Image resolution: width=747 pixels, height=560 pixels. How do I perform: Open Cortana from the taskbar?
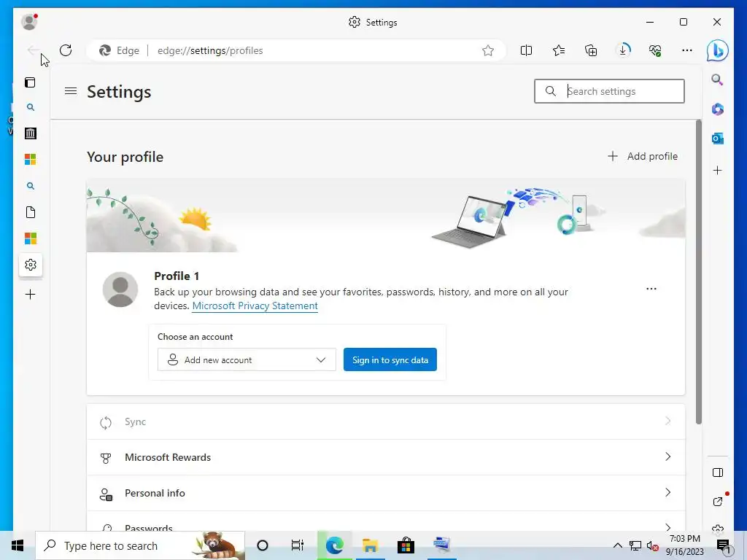[x=263, y=545]
